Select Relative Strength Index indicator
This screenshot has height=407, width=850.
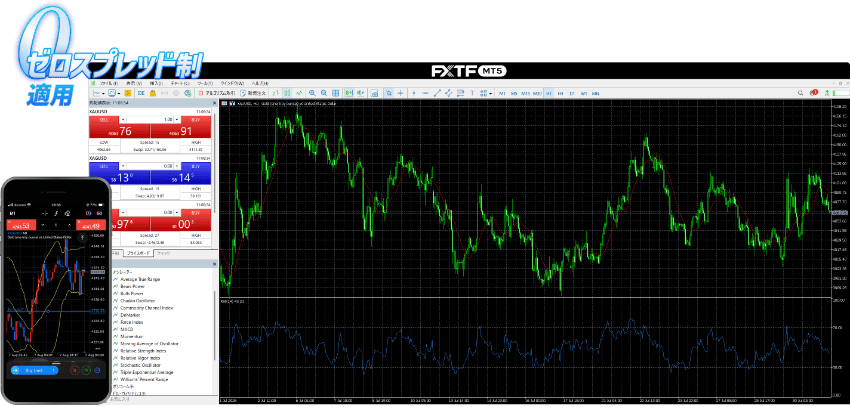141,351
